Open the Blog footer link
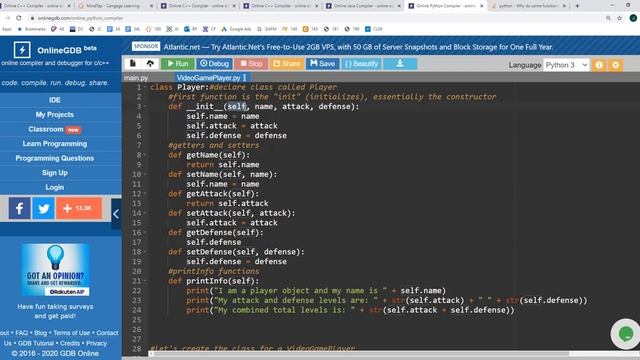 tap(40, 333)
